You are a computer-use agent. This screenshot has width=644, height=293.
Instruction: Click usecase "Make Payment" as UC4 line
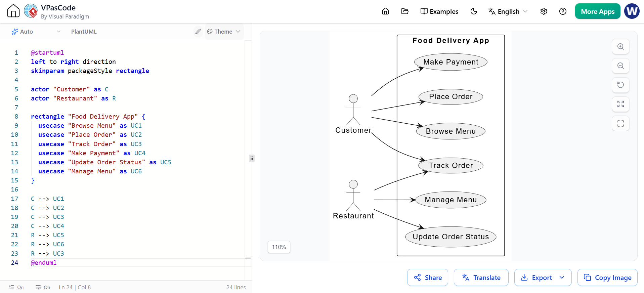pos(92,153)
